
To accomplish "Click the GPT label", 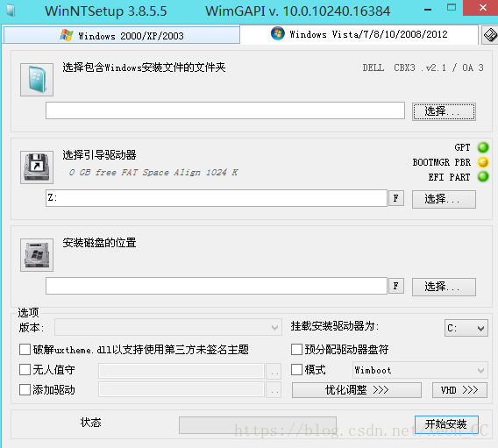I will 462,147.
